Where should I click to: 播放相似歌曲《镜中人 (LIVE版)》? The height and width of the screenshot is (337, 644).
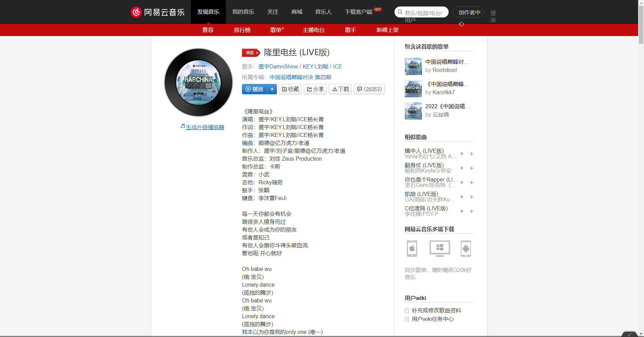[x=462, y=154]
